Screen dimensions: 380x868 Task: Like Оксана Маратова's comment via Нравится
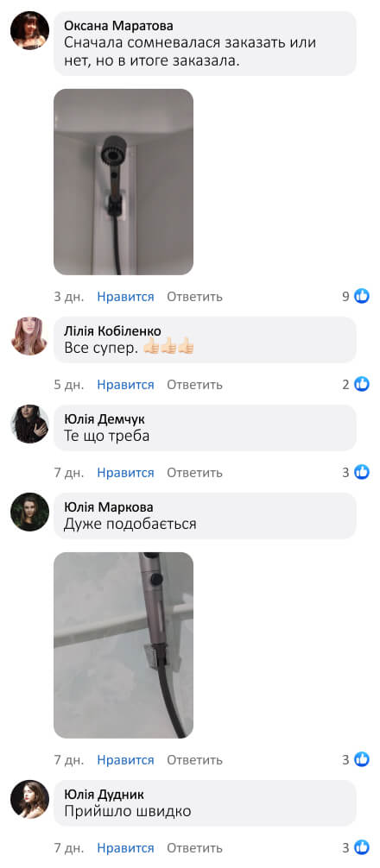126,297
